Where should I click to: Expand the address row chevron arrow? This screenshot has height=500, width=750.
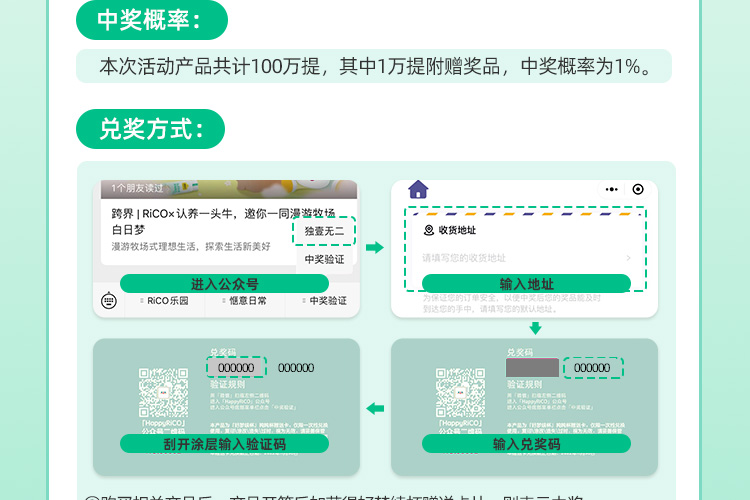(x=629, y=258)
